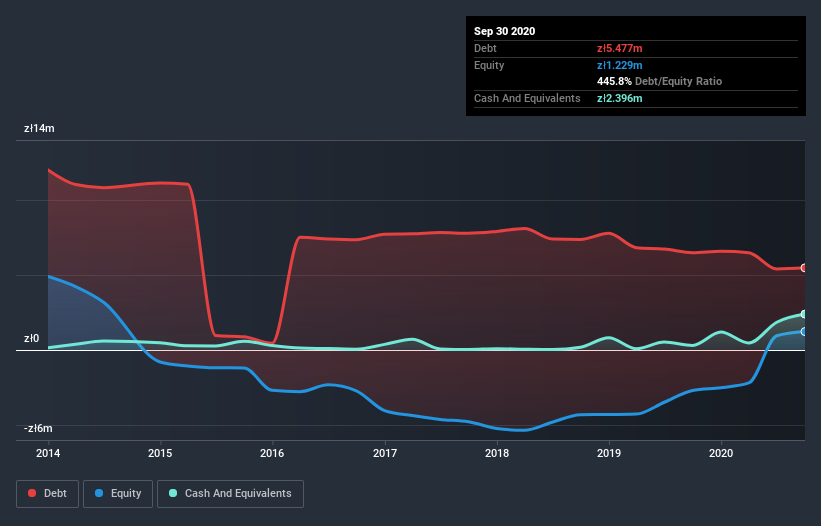The width and height of the screenshot is (821, 526).
Task: Click the zł2.396m cash value
Action: pyautogui.click(x=619, y=98)
